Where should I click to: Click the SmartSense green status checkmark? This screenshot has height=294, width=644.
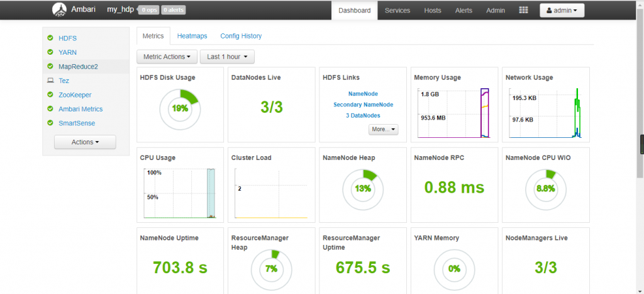click(50, 123)
